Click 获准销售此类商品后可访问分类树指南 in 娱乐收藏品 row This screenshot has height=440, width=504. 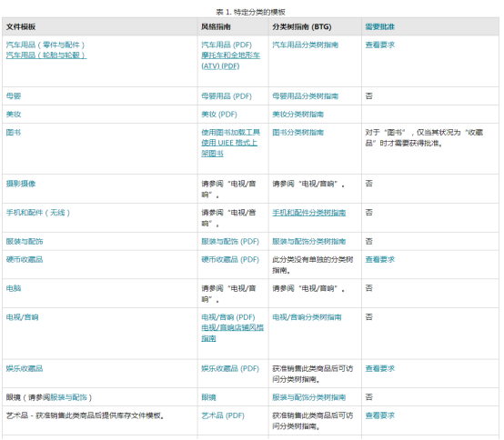pyautogui.click(x=313, y=374)
